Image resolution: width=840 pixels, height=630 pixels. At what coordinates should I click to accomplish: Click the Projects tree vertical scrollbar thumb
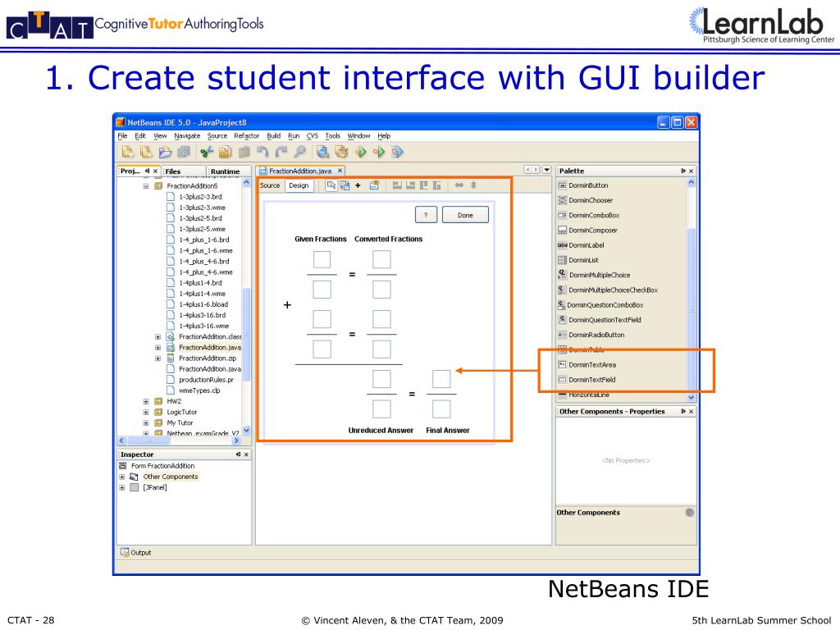pos(246,335)
